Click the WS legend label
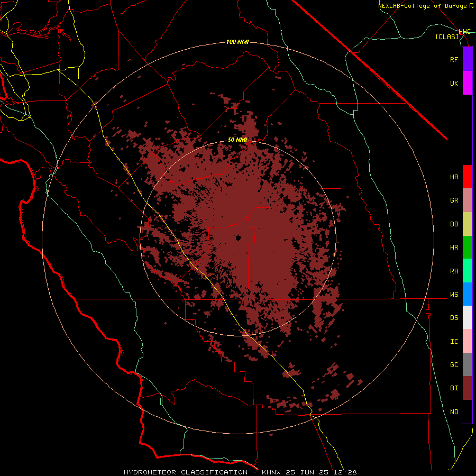 pos(454,295)
